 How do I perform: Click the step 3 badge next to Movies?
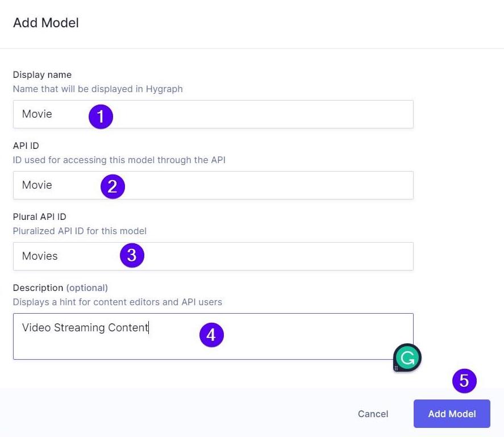coord(132,256)
